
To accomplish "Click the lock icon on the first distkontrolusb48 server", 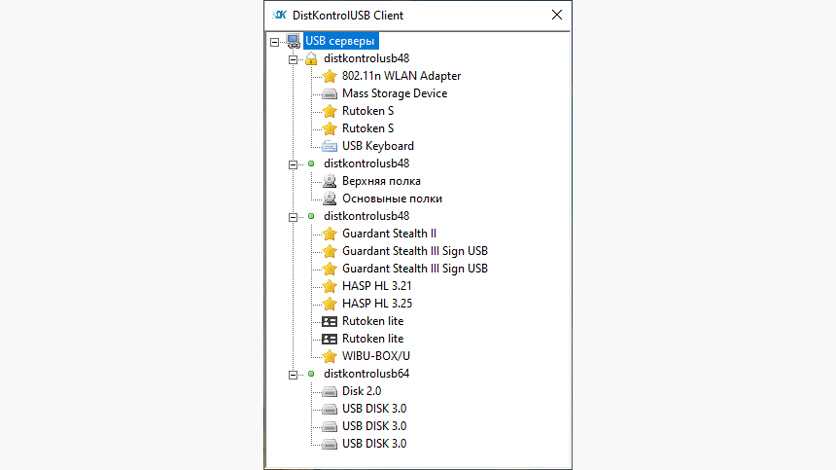I will tap(311, 59).
